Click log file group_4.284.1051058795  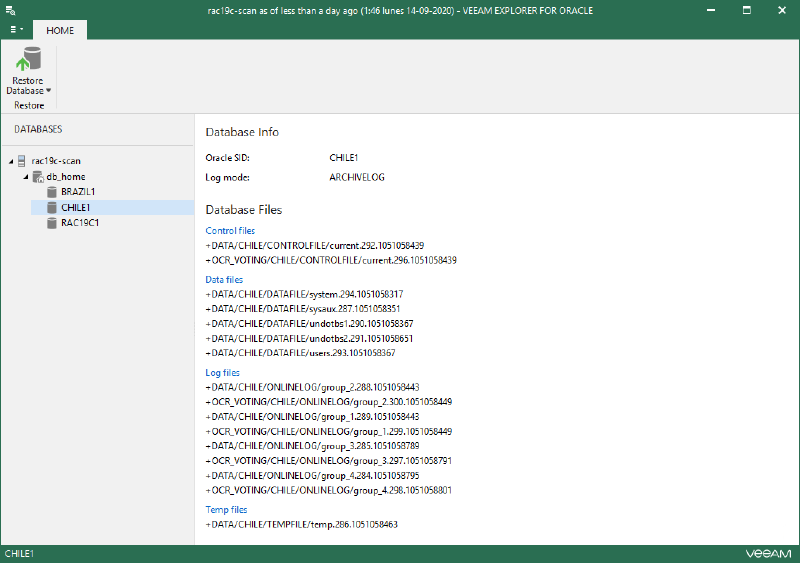312,476
